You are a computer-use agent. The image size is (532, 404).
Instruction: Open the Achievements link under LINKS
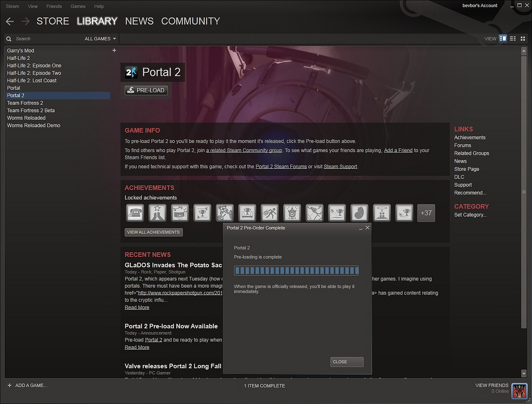coord(470,138)
